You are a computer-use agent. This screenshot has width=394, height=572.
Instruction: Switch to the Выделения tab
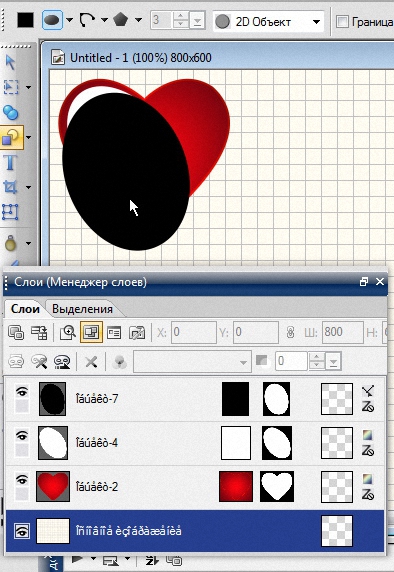(x=82, y=309)
